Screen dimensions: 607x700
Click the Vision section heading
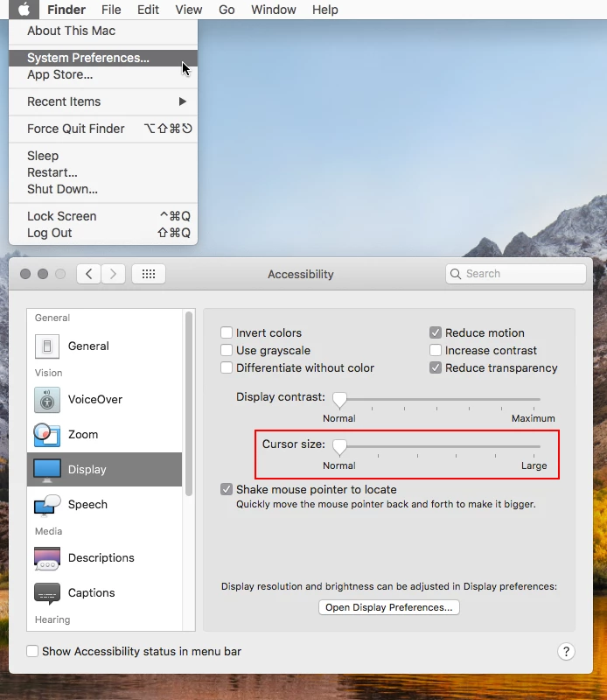(49, 373)
